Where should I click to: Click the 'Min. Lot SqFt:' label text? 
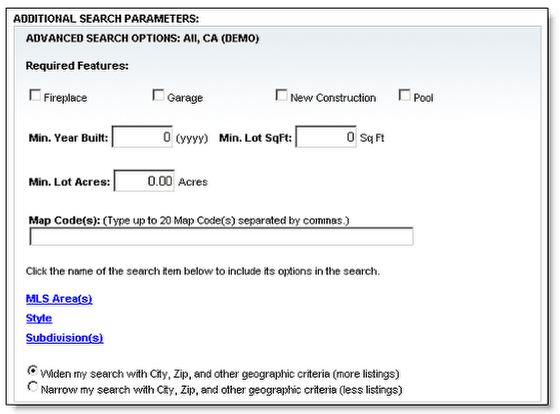click(x=255, y=138)
